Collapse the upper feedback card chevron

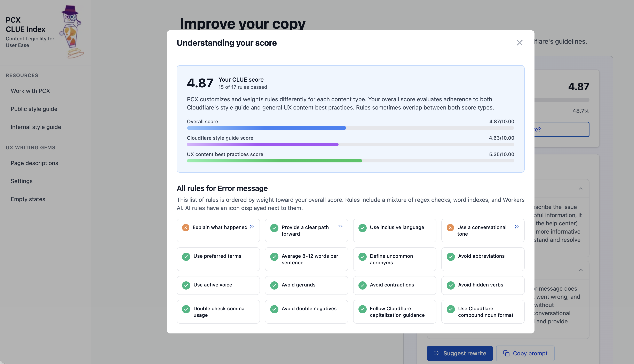click(581, 188)
